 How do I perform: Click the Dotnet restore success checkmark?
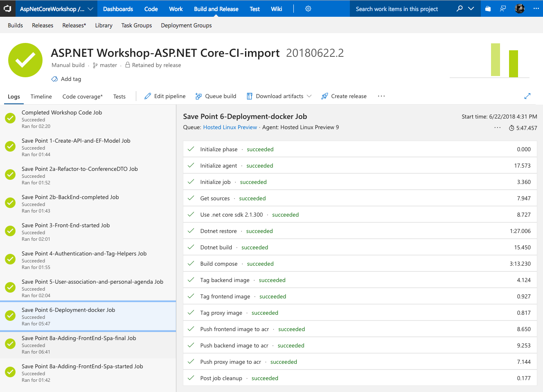(x=191, y=231)
